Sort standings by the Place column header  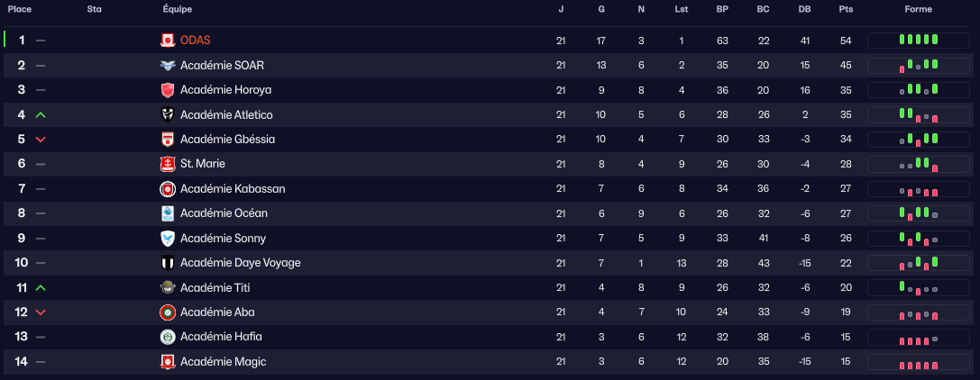(x=20, y=10)
